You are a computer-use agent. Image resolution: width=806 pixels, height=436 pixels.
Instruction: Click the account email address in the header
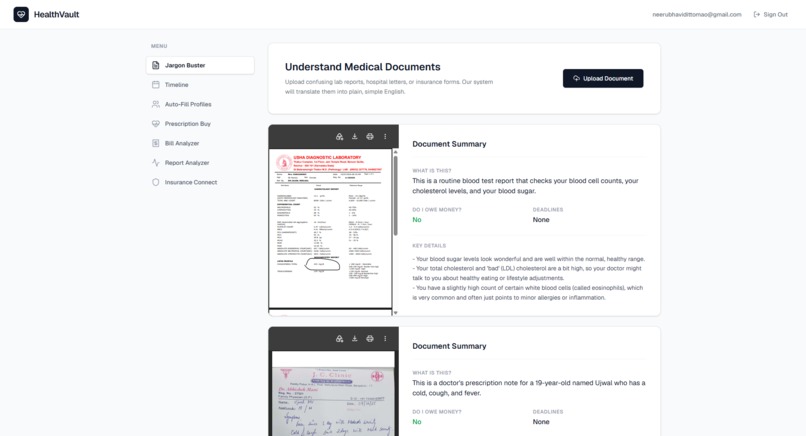[697, 14]
